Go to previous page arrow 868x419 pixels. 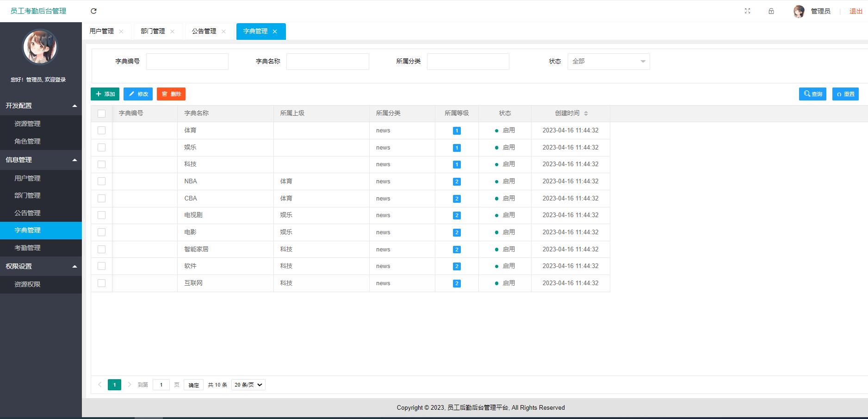click(x=99, y=385)
